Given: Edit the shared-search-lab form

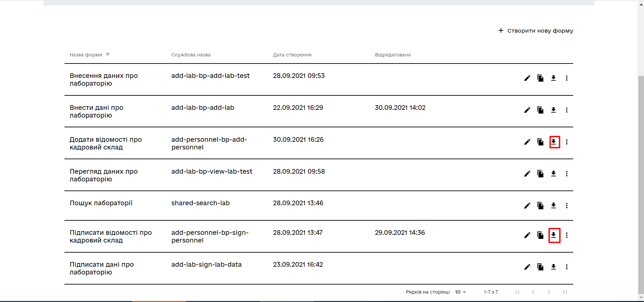Looking at the screenshot, I should point(527,206).
